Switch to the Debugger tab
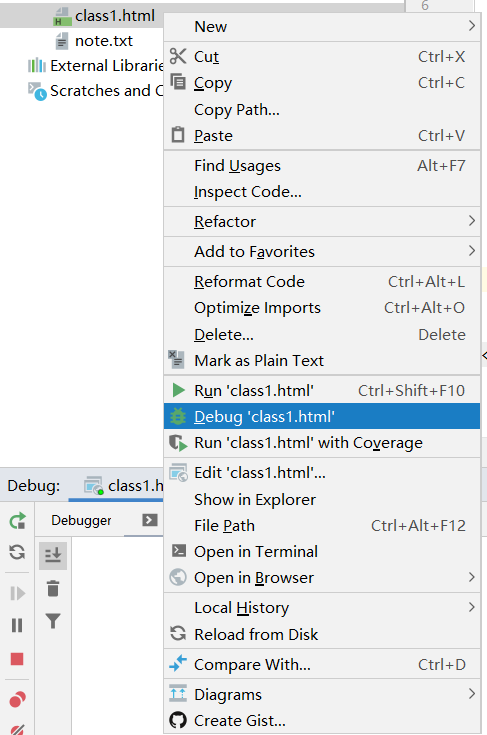This screenshot has height=735, width=487. point(81,520)
